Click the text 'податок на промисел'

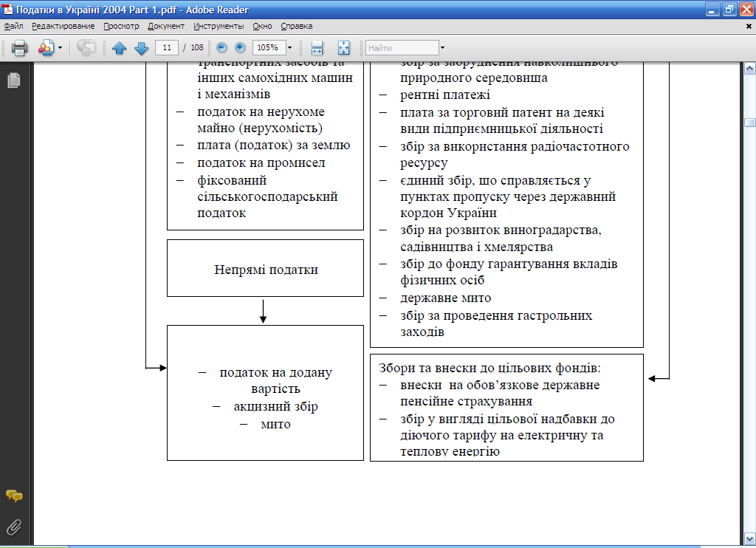tap(261, 163)
